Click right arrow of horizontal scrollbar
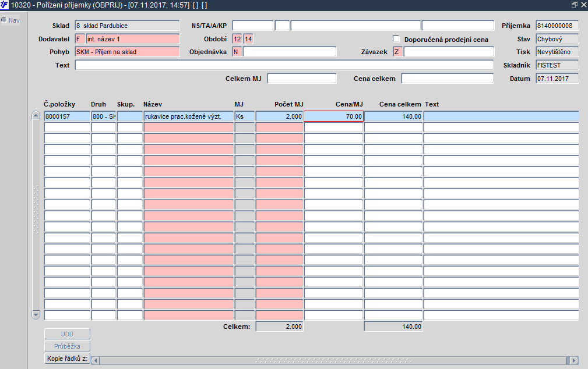 click(574, 360)
